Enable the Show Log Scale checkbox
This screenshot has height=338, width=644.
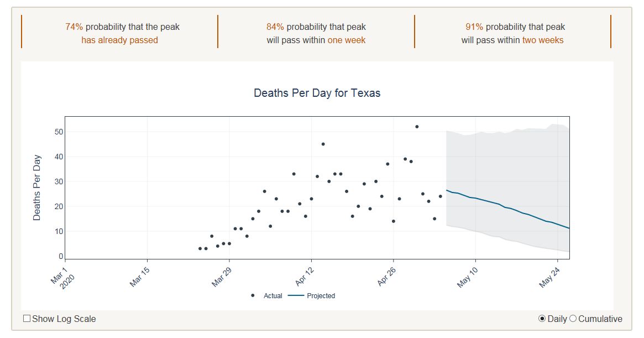(x=27, y=319)
